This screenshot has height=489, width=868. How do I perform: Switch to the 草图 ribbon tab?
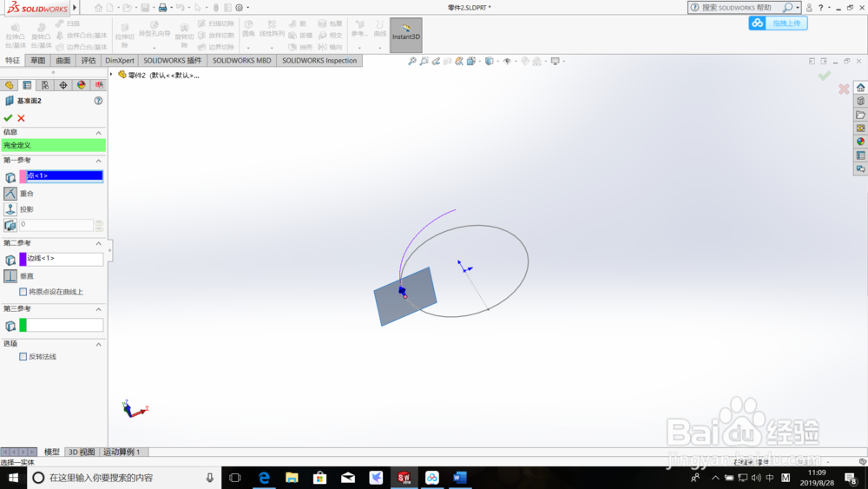coord(37,60)
